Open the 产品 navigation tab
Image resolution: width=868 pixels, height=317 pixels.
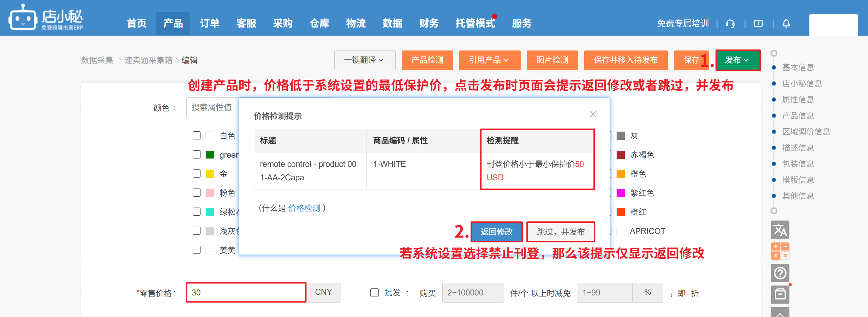(x=173, y=24)
